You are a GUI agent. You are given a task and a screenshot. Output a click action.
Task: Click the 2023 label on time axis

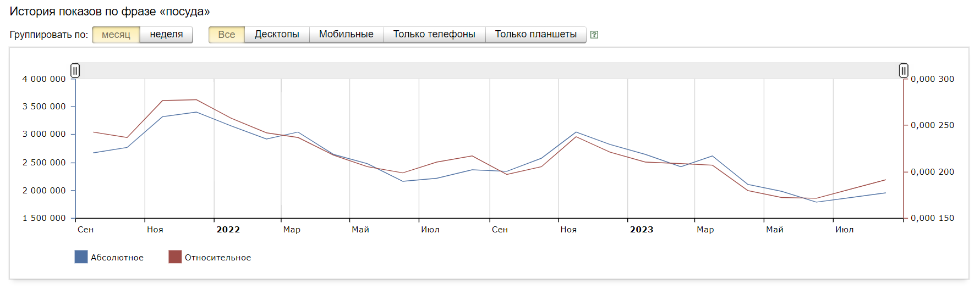click(642, 230)
